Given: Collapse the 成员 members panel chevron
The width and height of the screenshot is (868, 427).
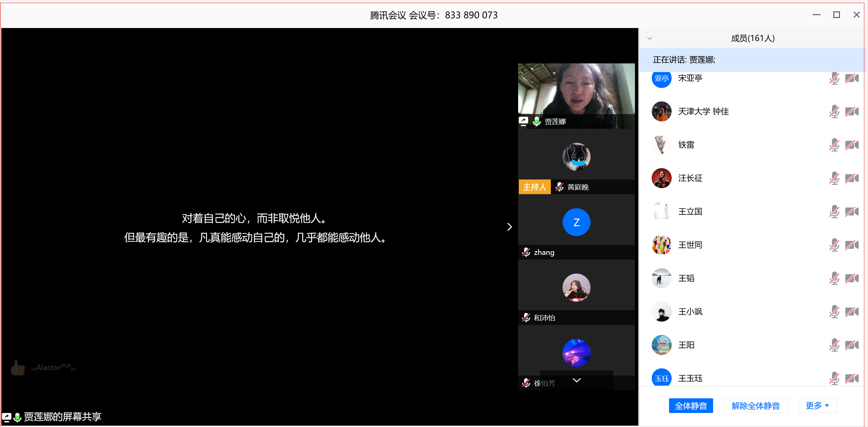Looking at the screenshot, I should pyautogui.click(x=649, y=38).
